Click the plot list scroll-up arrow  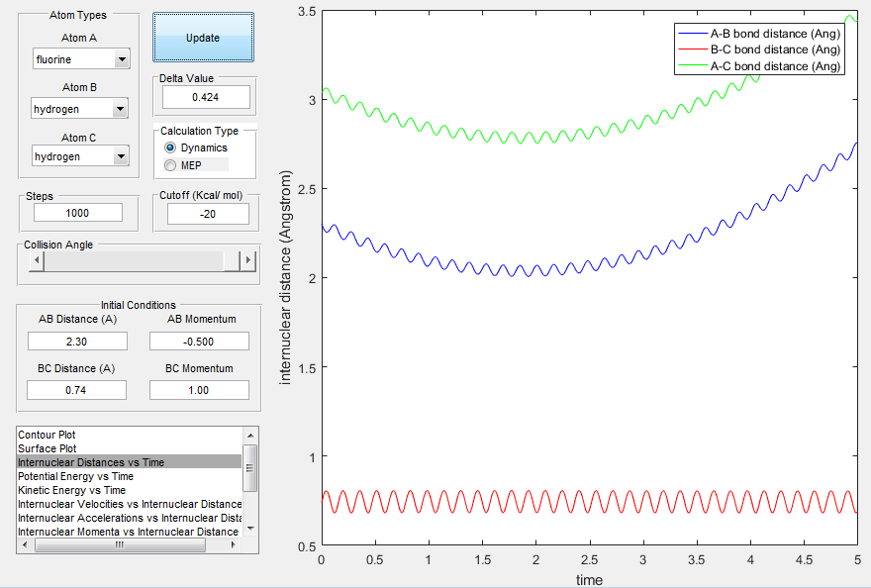tap(250, 435)
